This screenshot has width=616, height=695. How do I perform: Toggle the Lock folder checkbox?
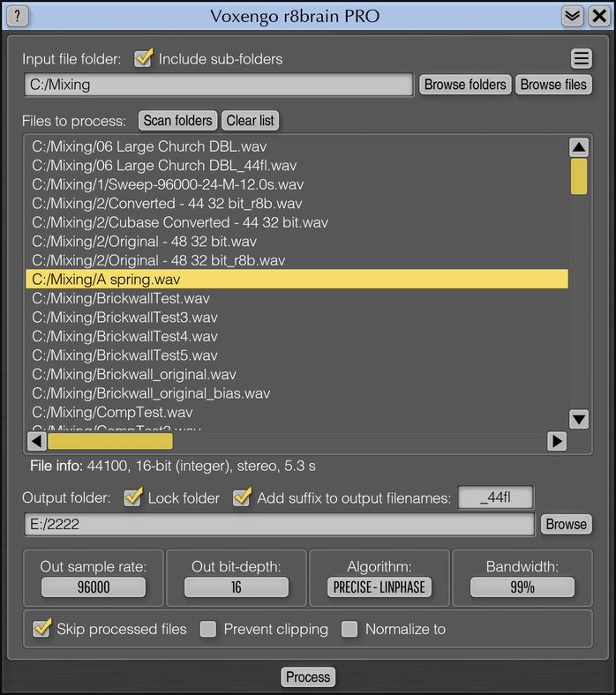[x=133, y=497]
